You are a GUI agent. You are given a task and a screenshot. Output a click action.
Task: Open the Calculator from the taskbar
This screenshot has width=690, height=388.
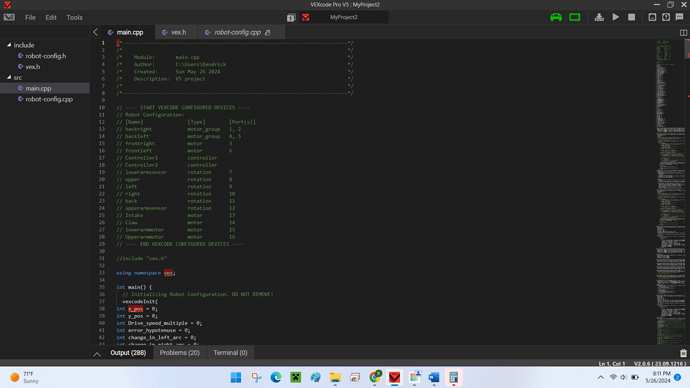coord(454,377)
